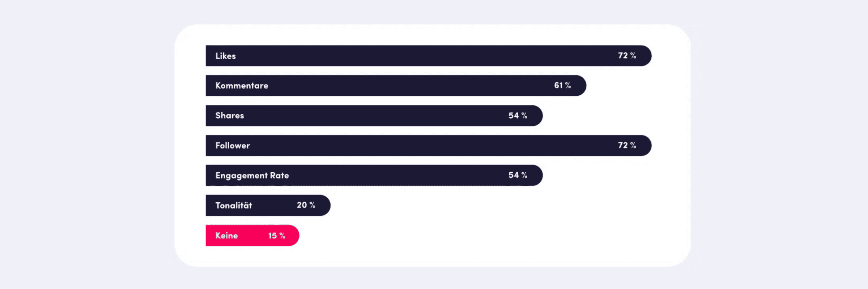868x289 pixels.
Task: Click the rounded end of the Tonalität bar
Action: (324, 206)
